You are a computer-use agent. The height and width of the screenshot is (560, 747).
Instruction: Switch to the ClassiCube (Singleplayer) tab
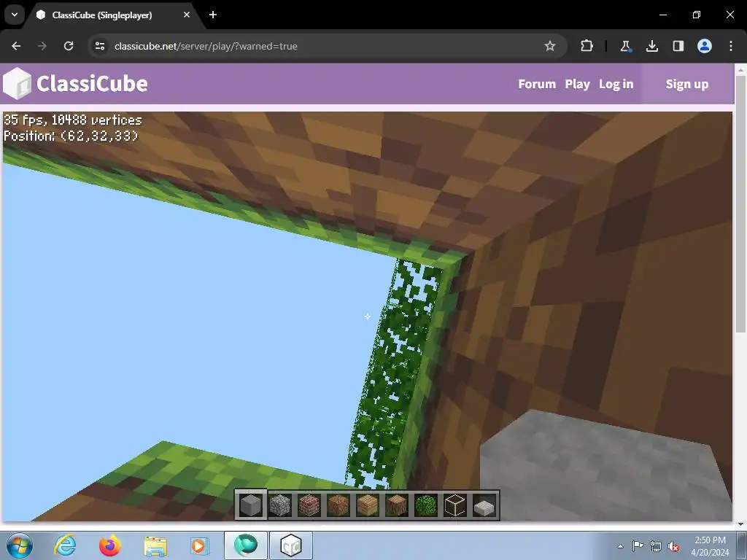111,15
